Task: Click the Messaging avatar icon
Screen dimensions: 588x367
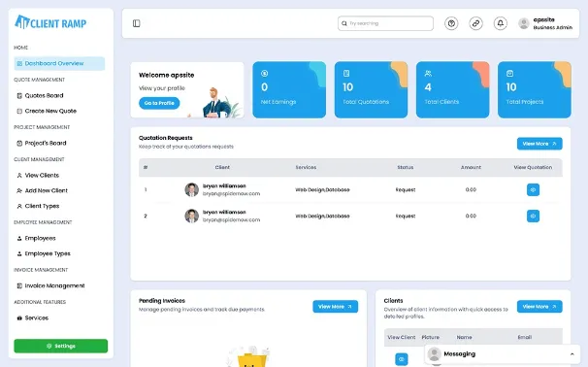Action: (x=435, y=353)
